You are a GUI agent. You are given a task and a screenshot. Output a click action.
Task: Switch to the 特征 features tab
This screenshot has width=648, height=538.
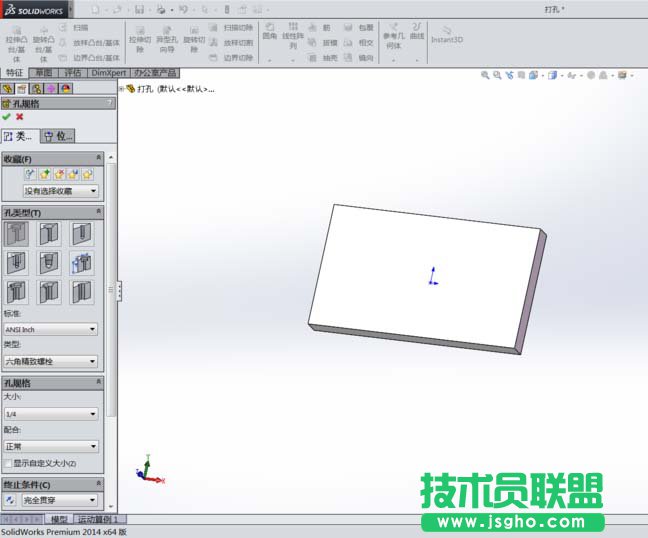pyautogui.click(x=14, y=73)
